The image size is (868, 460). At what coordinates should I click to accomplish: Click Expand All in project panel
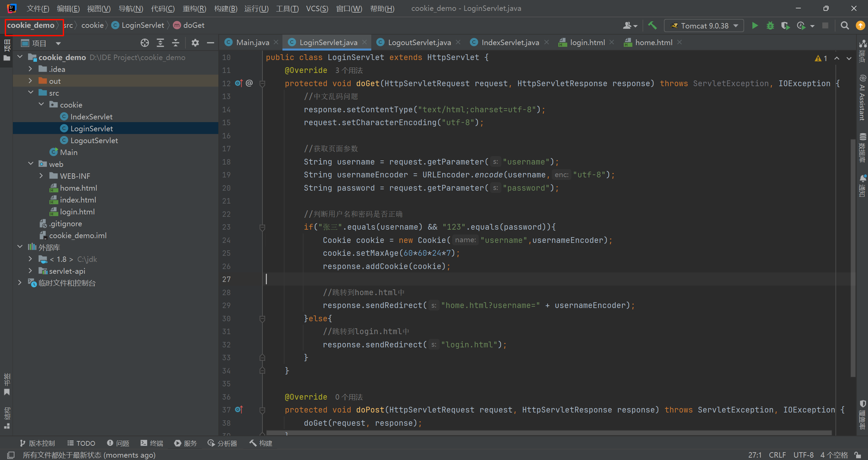click(x=160, y=43)
